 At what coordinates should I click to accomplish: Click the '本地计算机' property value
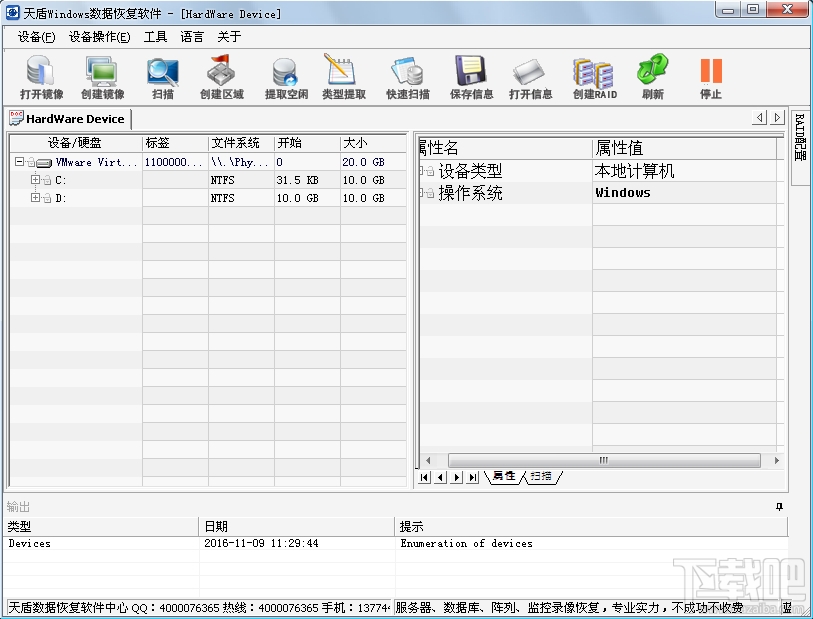(x=634, y=171)
